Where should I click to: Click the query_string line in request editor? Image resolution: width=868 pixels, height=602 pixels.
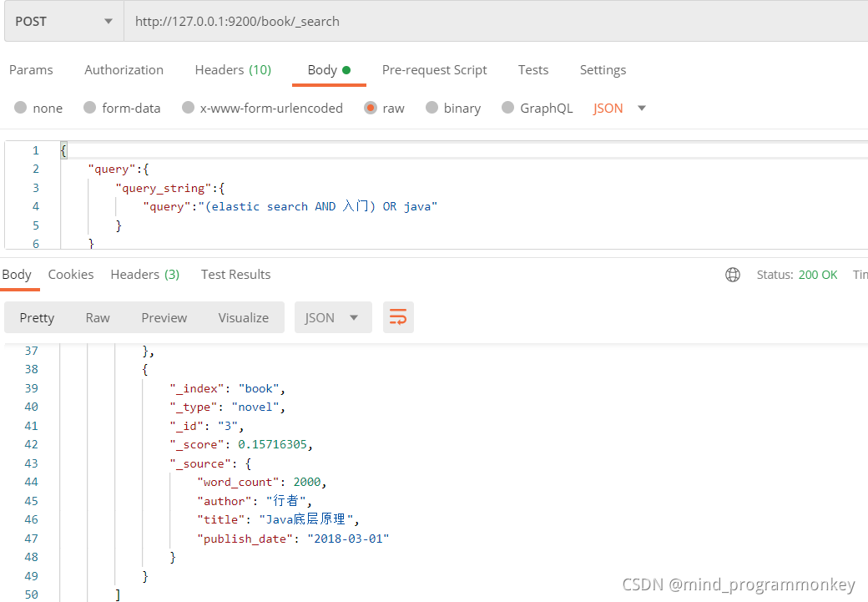pyautogui.click(x=170, y=189)
